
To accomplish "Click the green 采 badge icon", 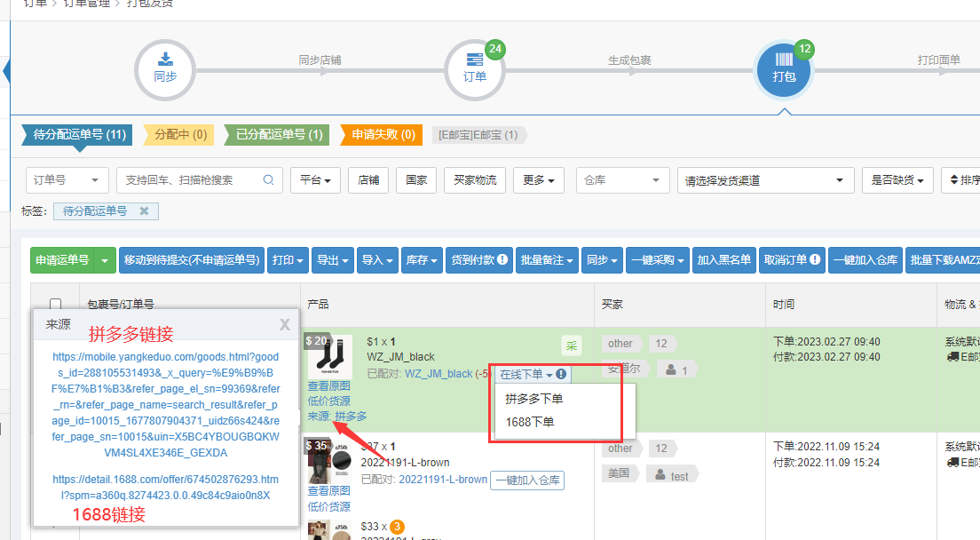I will point(572,345).
